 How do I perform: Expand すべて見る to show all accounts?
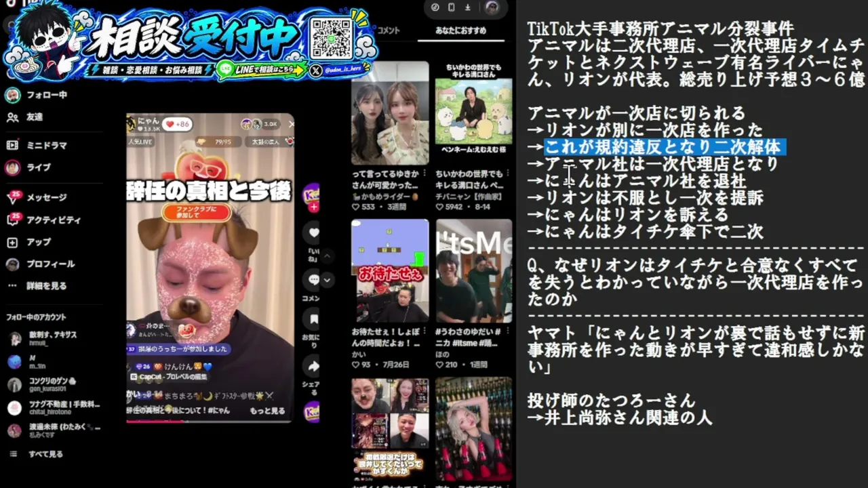[36, 454]
